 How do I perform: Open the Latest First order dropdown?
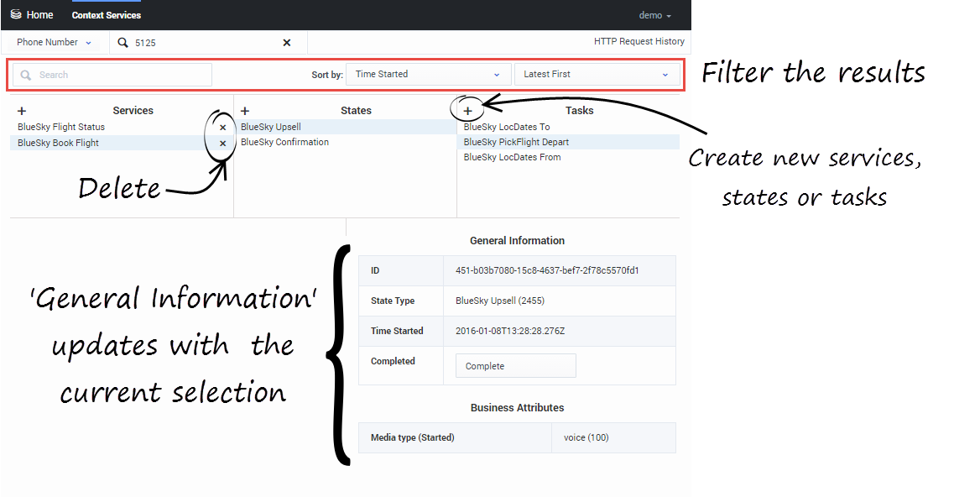597,75
